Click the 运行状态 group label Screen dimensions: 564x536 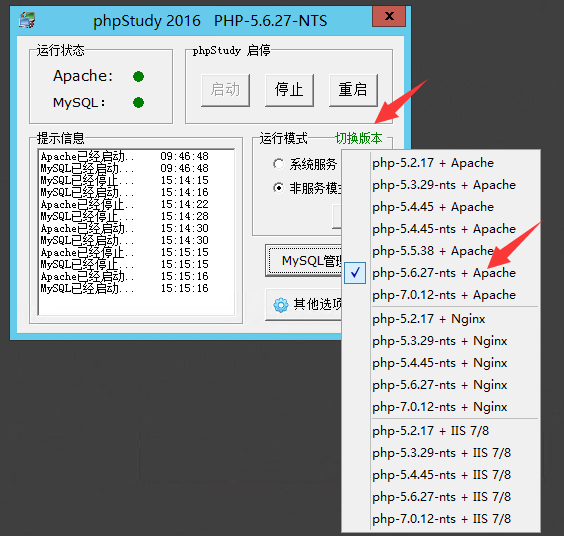pos(60,50)
